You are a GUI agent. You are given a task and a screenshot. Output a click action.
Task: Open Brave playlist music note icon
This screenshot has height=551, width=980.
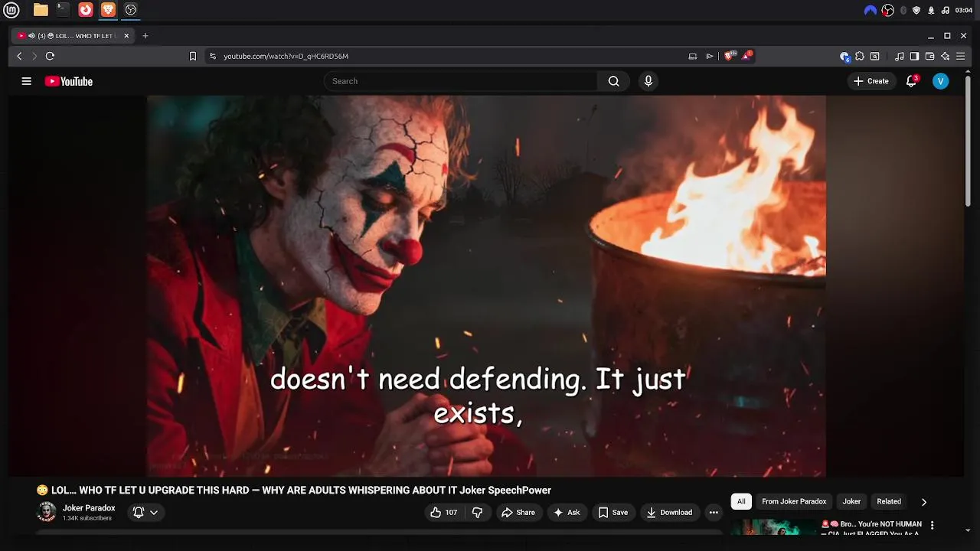click(900, 56)
